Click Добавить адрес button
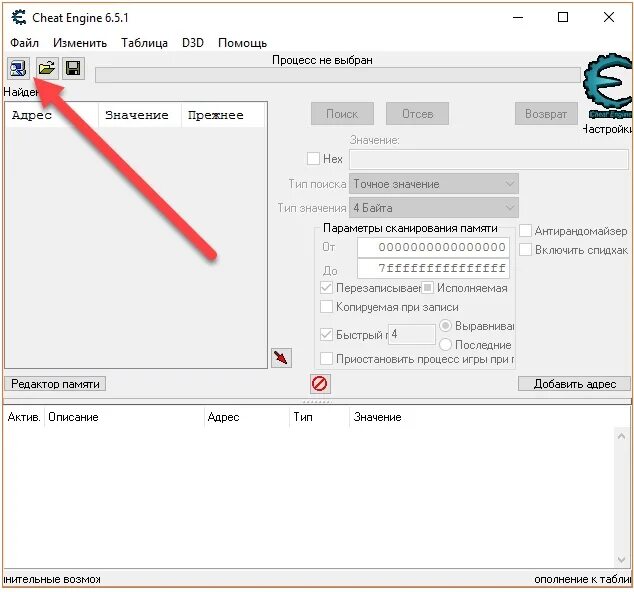This screenshot has width=634, height=592. pyautogui.click(x=574, y=383)
